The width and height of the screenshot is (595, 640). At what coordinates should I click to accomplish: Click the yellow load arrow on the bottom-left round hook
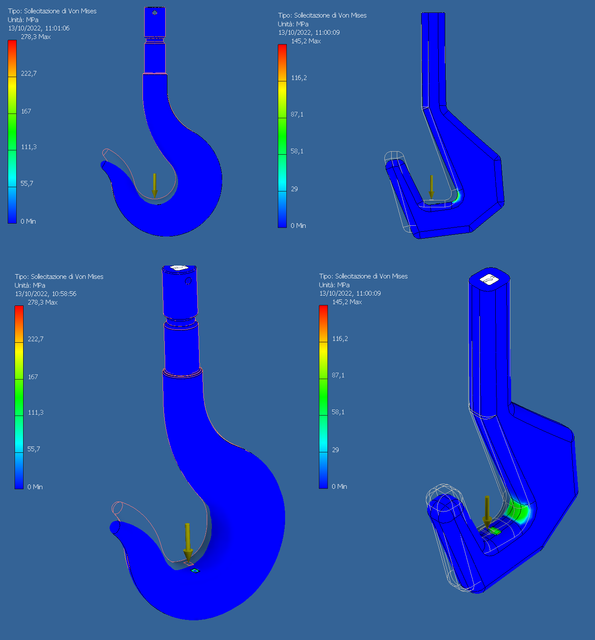[x=188, y=542]
